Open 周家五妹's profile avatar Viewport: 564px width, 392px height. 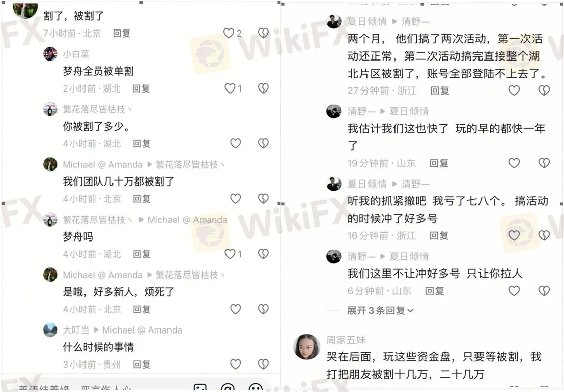click(307, 347)
